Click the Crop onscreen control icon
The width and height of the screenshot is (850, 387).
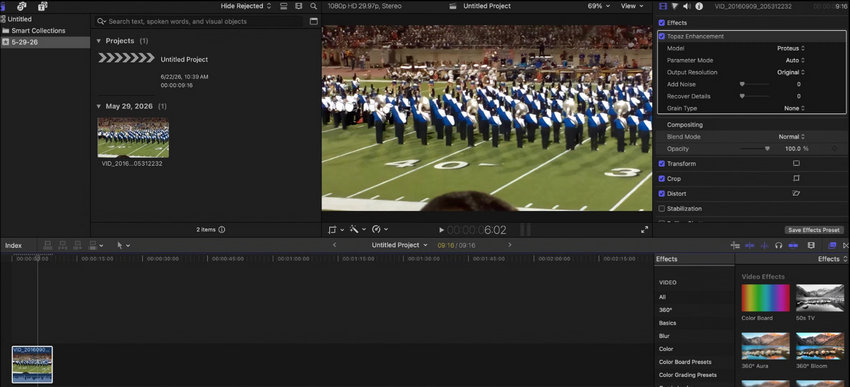click(x=796, y=178)
